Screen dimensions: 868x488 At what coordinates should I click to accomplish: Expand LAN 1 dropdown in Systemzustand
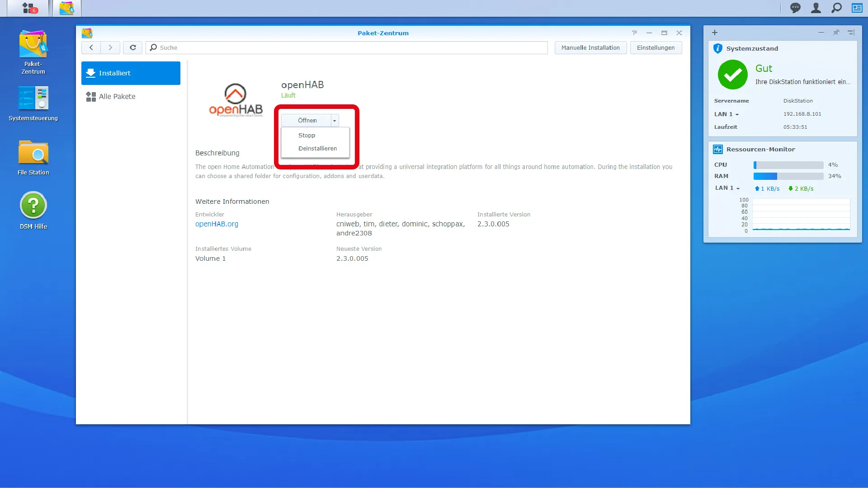[726, 114]
